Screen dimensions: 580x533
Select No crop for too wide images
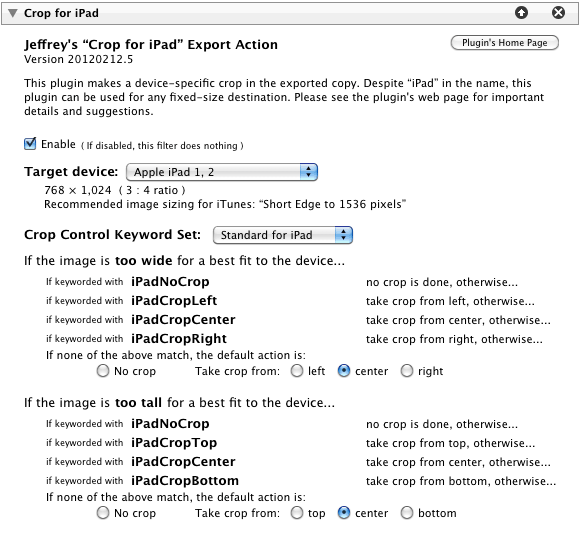[x=103, y=371]
